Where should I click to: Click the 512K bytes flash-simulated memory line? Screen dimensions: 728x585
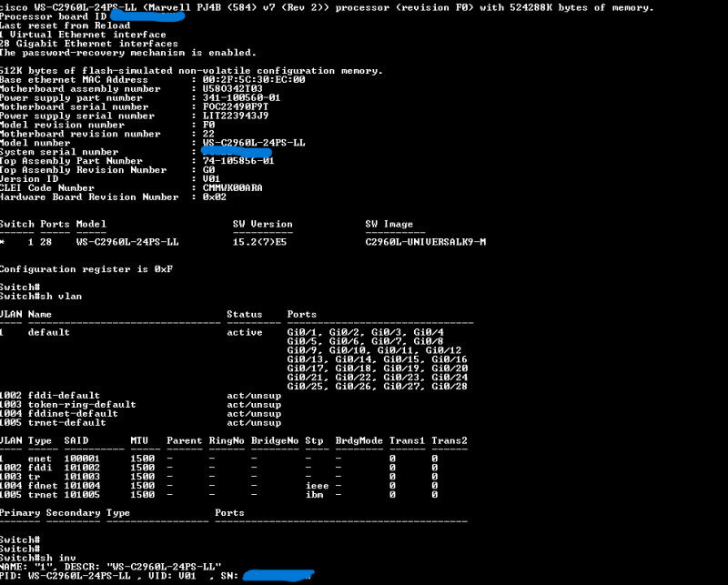[x=192, y=71]
